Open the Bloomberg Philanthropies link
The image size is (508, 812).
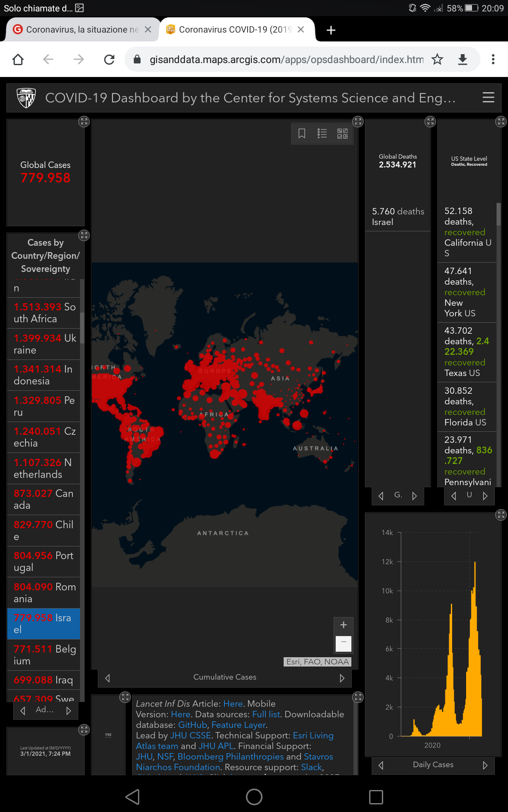coord(231,757)
